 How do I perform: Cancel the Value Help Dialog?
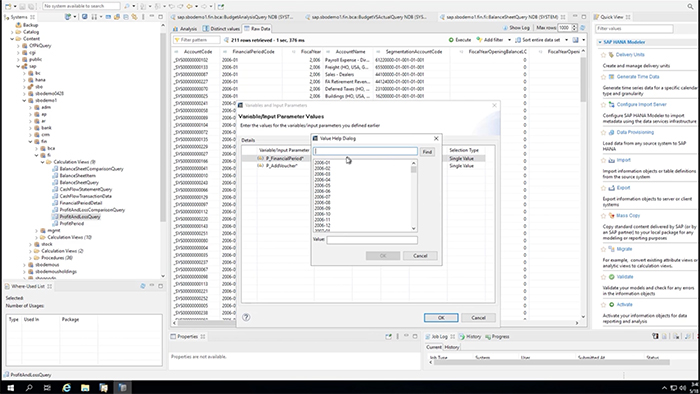[420, 256]
